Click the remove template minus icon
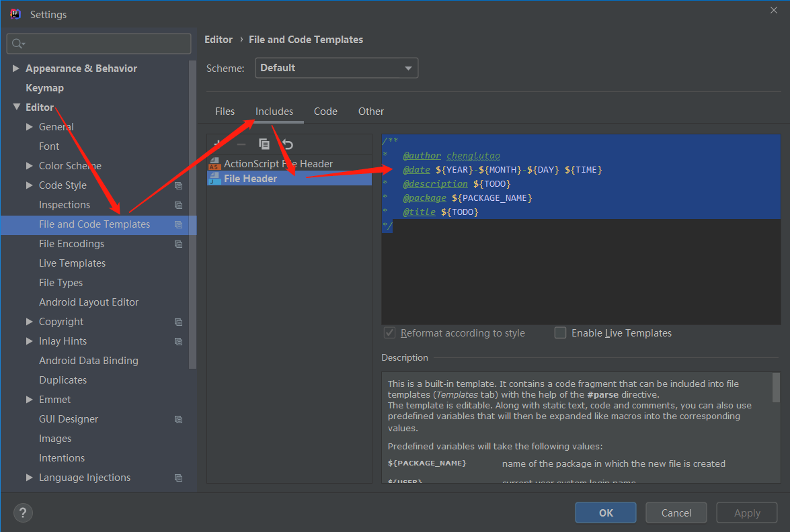 click(x=241, y=144)
